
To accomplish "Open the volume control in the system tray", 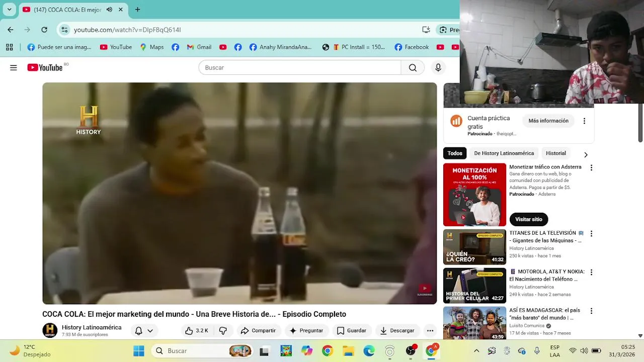I will (x=584, y=351).
